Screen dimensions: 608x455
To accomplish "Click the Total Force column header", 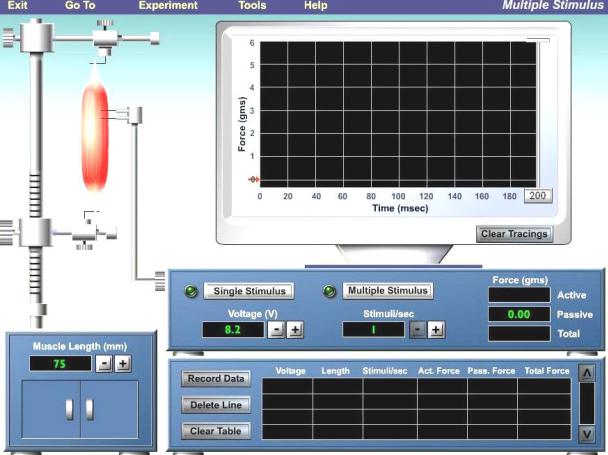I will click(547, 371).
